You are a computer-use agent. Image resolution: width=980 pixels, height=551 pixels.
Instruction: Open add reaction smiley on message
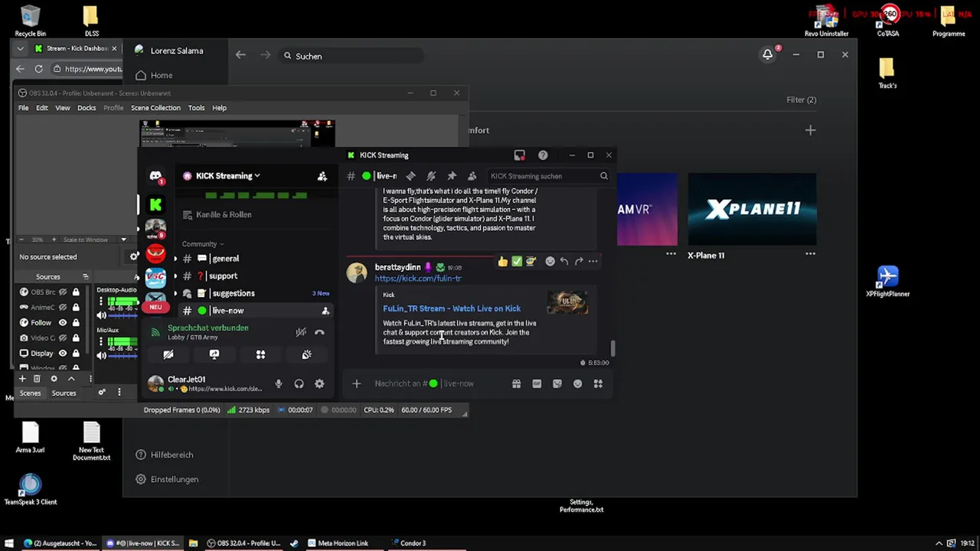[x=550, y=262]
